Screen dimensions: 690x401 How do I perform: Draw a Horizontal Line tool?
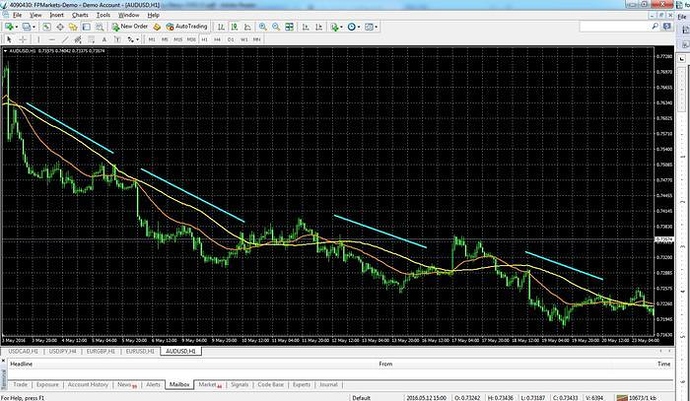pos(52,40)
